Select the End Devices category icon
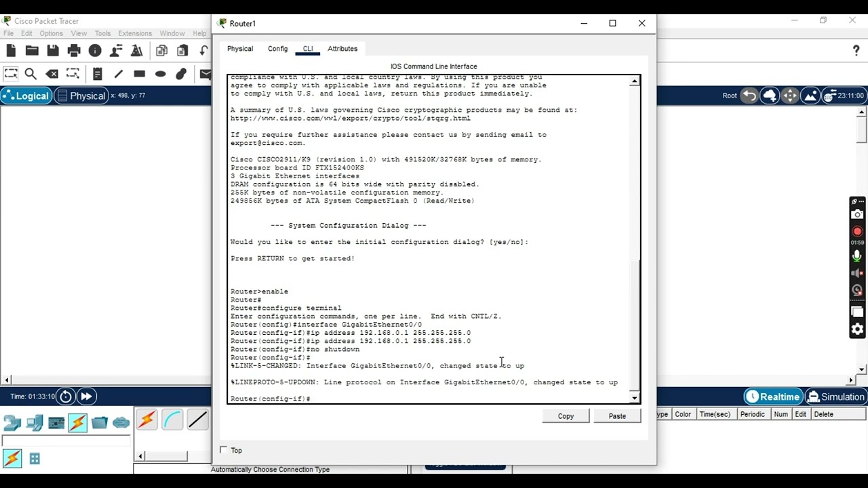Viewport: 868px width, 488px height. coord(35,424)
